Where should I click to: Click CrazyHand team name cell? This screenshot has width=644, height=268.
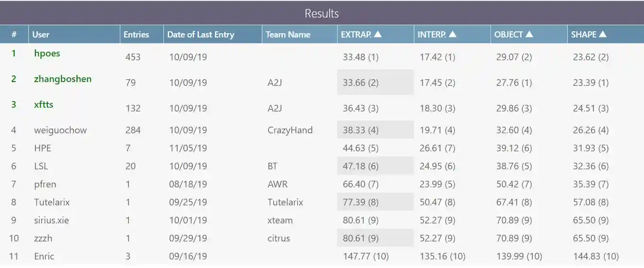click(290, 130)
